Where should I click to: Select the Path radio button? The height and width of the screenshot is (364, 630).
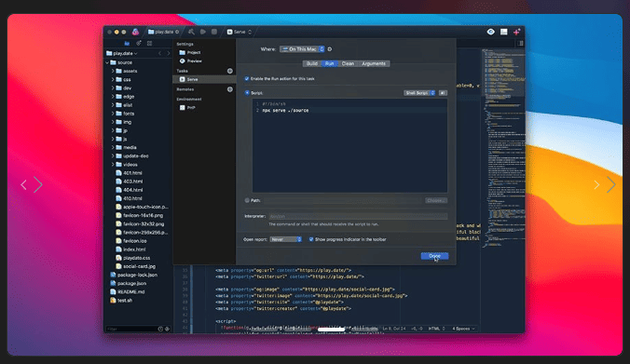[x=247, y=200]
